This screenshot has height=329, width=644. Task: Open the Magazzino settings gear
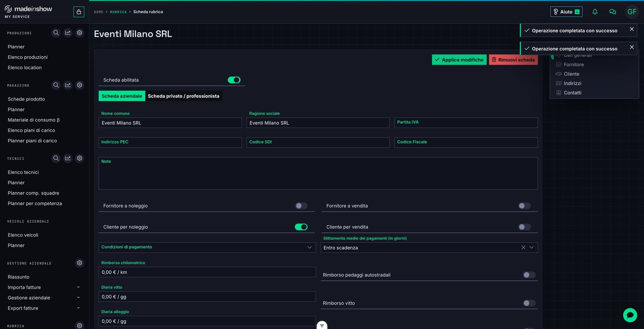point(79,85)
